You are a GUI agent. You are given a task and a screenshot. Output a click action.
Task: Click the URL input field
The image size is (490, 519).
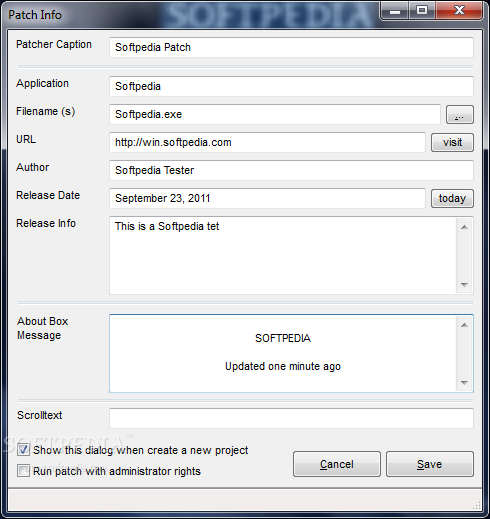point(267,142)
